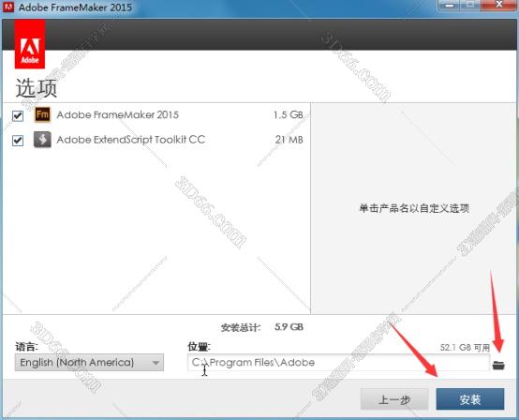The width and height of the screenshot is (519, 420).
Task: Minimize the FrameMaker installer window
Action: click(449, 6)
